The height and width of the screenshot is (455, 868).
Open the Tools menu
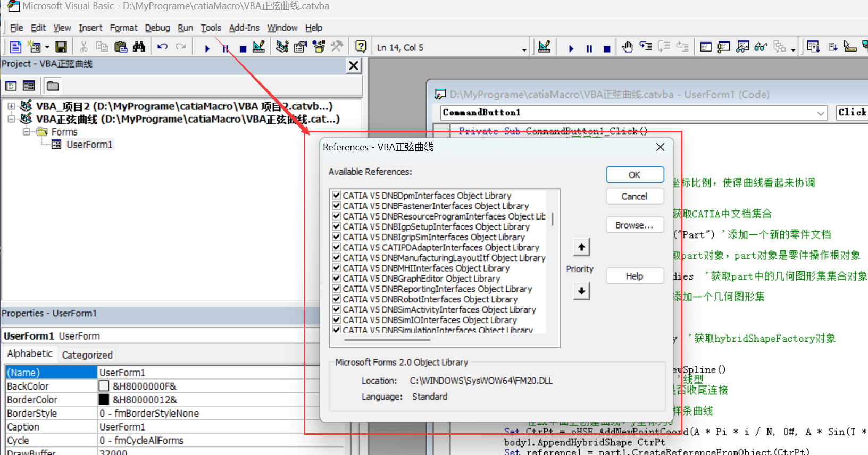pyautogui.click(x=211, y=28)
